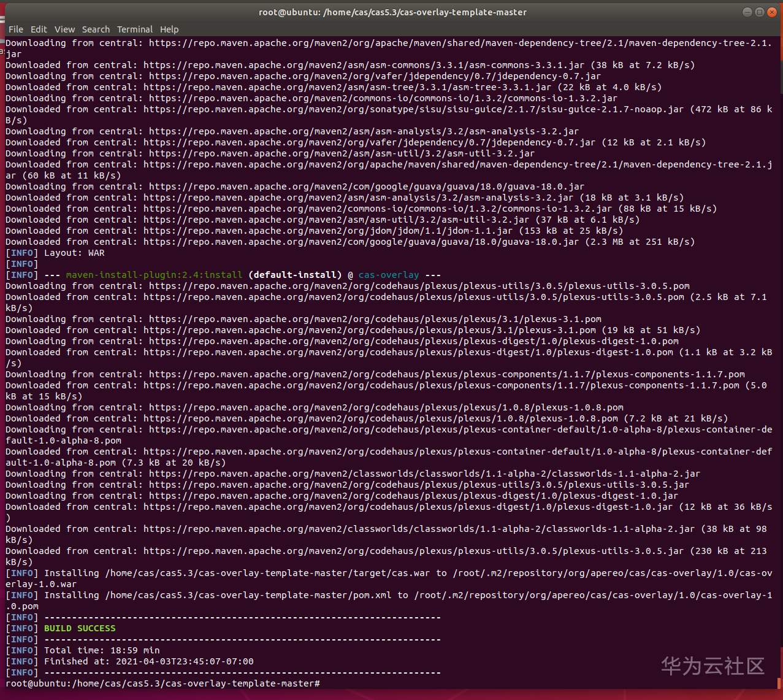Open the Downloading plexus-utils-3.0.5.pom URL
The width and height of the screenshot is (783, 700).
[419, 286]
